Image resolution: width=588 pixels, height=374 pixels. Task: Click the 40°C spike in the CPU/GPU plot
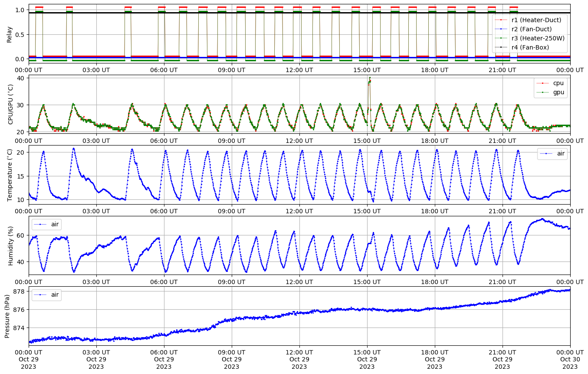(x=370, y=79)
